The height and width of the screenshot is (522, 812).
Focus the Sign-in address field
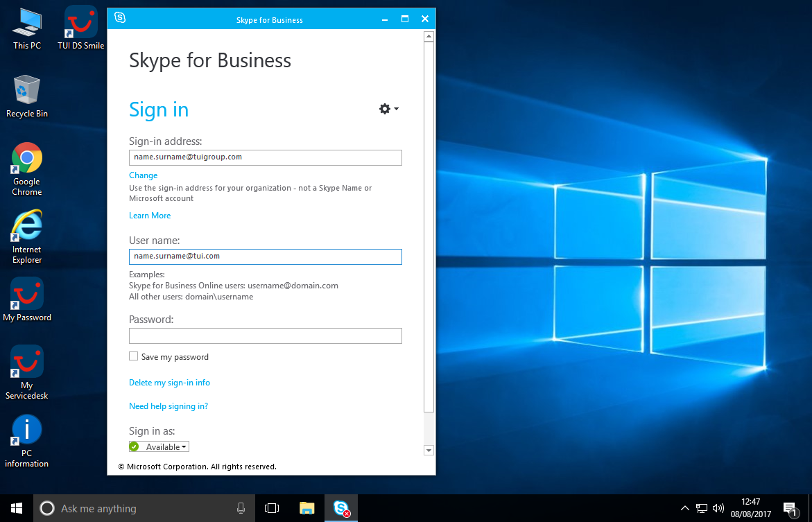click(x=265, y=157)
